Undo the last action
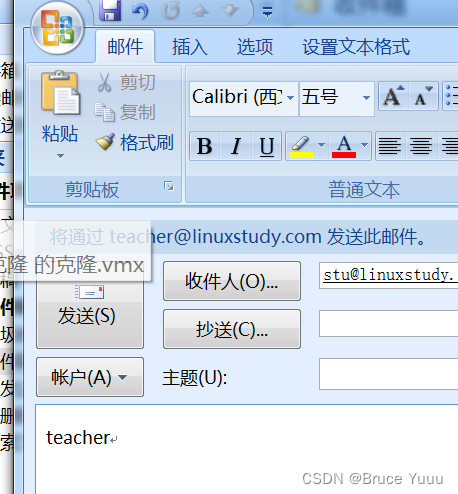The image size is (458, 494). (140, 11)
